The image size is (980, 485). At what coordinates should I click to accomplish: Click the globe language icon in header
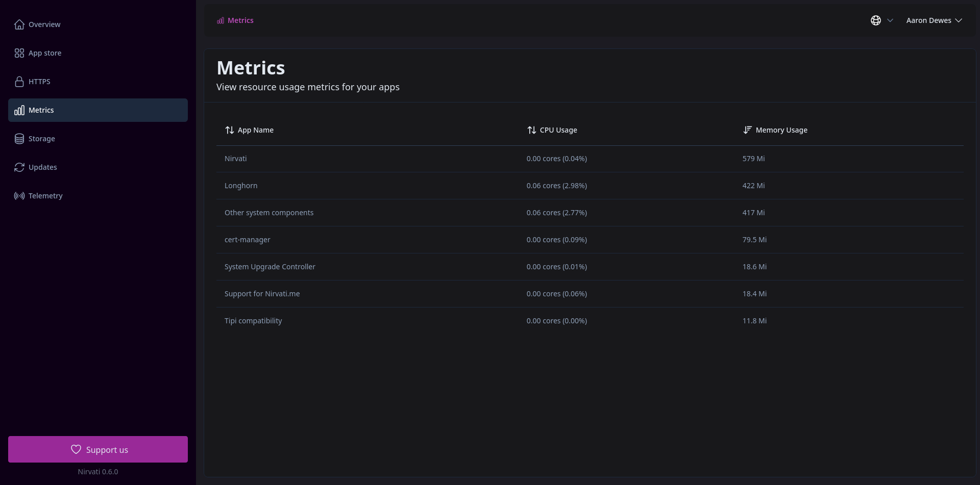tap(876, 20)
